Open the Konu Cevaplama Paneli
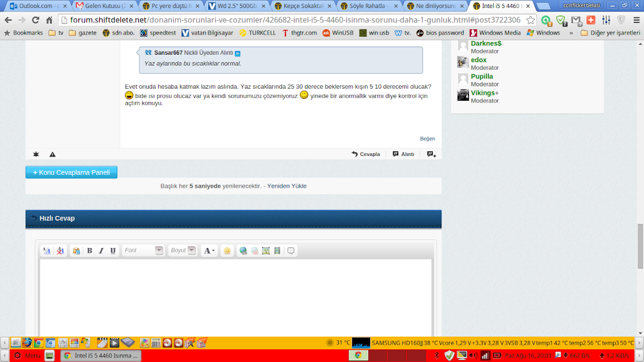644x362 pixels. coord(71,173)
